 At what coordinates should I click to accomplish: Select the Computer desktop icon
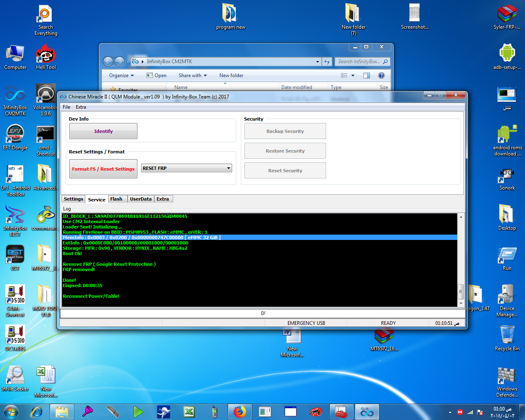pyautogui.click(x=15, y=57)
